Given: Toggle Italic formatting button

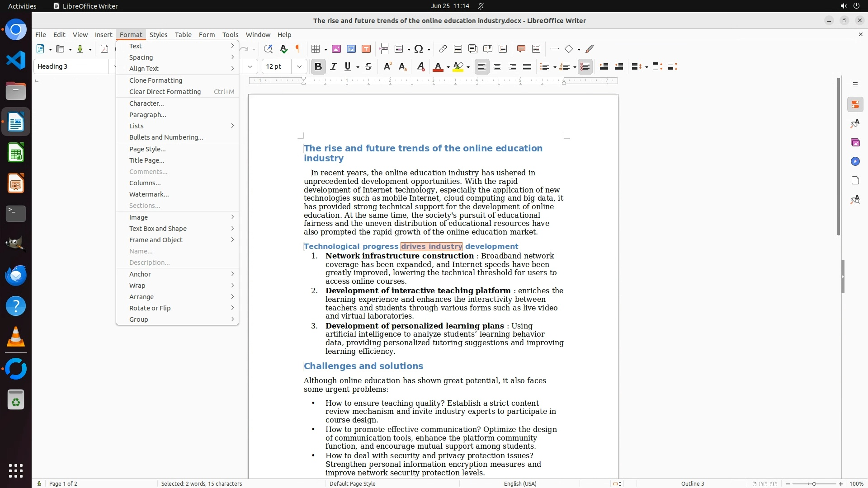Looking at the screenshot, I should tap(334, 66).
